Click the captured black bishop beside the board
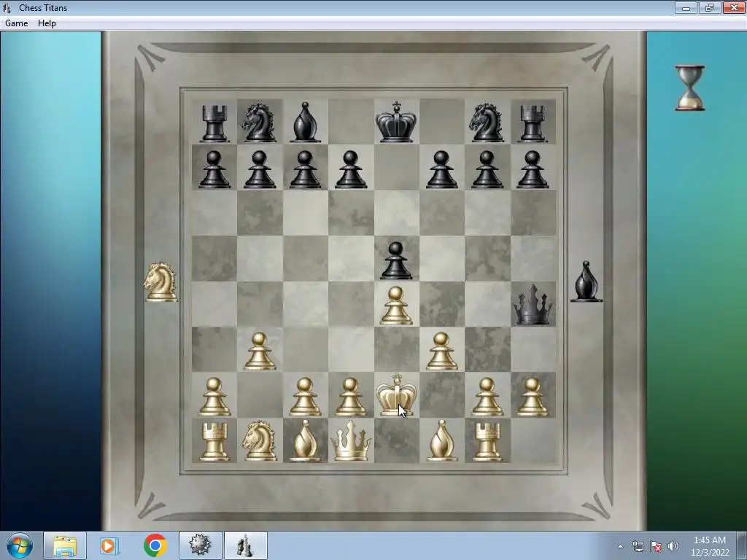This screenshot has width=747, height=560. coord(586,281)
